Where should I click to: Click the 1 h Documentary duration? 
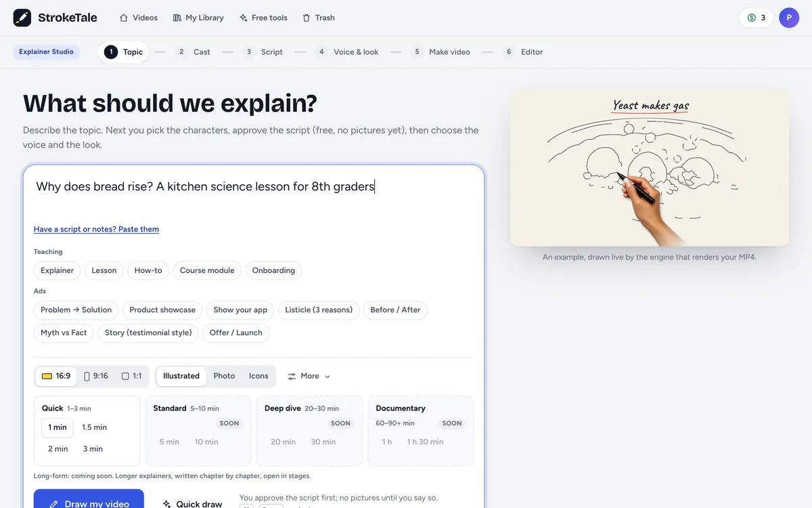tap(387, 442)
